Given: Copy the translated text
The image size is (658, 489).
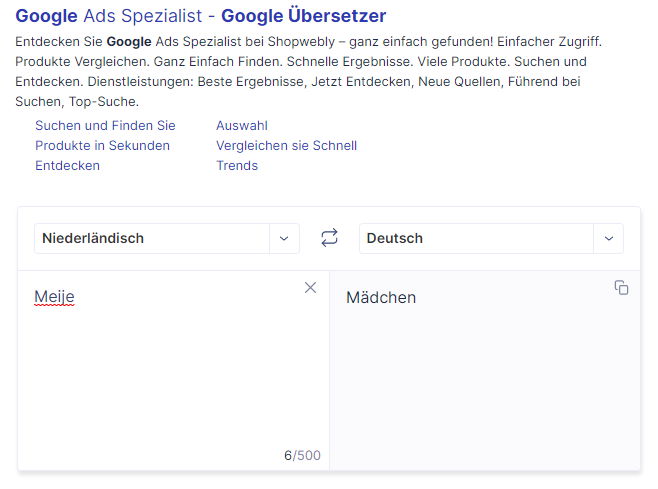Looking at the screenshot, I should (x=621, y=288).
